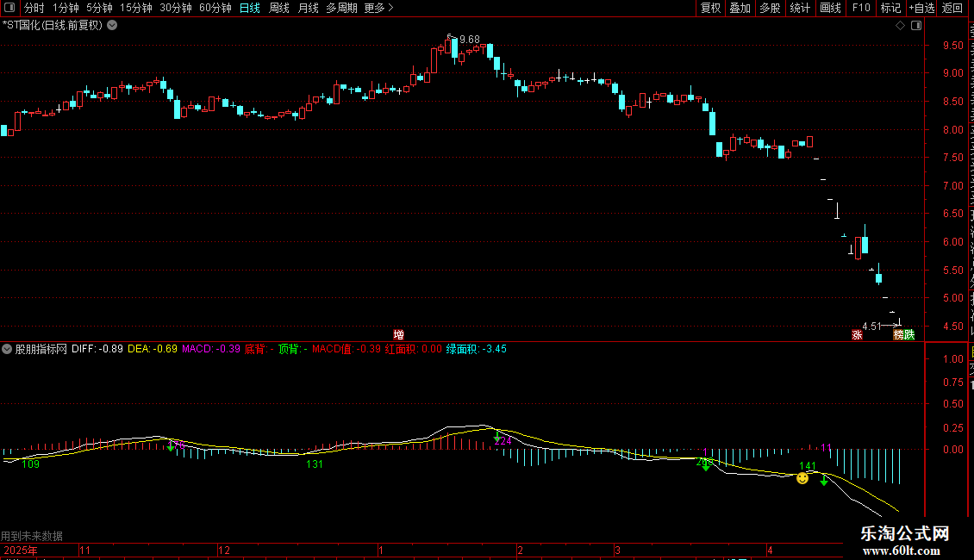The image size is (974, 560).
Task: Click the green down arrow near 224
Action: tap(497, 438)
